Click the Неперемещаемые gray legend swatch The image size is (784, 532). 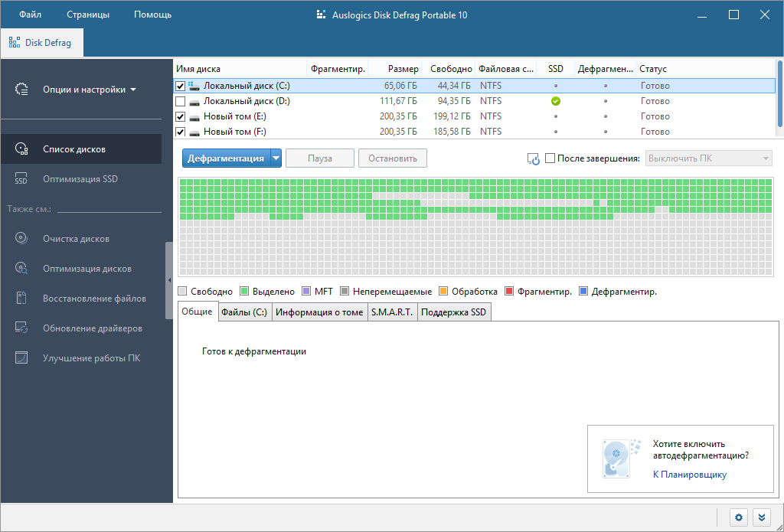coord(345,291)
